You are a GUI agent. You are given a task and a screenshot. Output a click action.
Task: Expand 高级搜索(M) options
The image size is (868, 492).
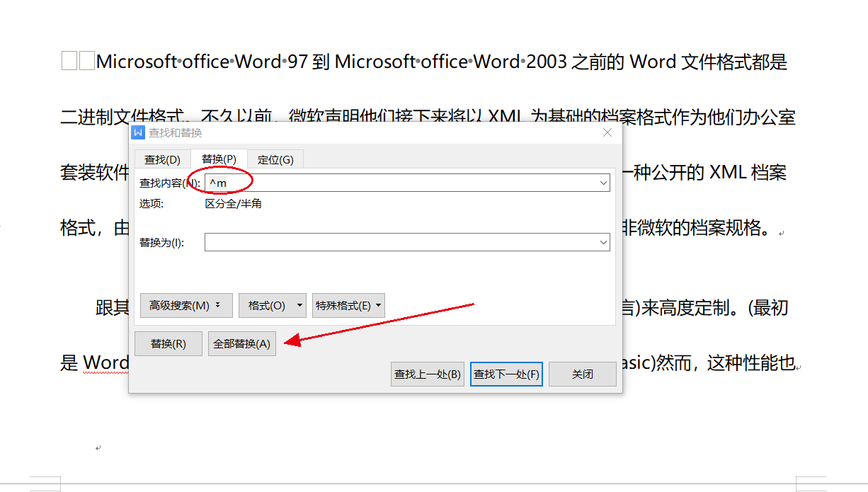pyautogui.click(x=185, y=306)
